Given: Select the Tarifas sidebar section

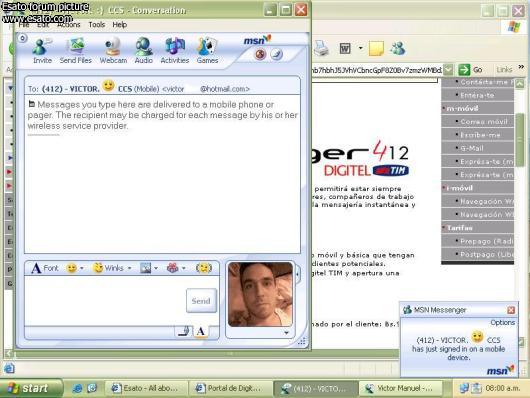Looking at the screenshot, I should coord(460,228).
